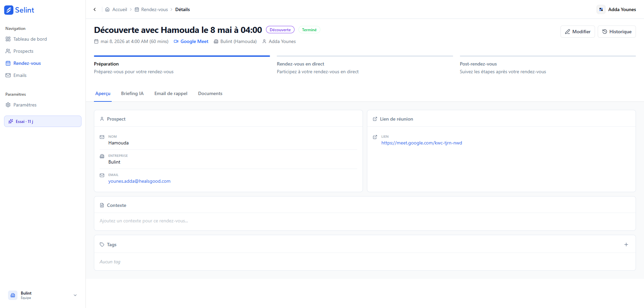Screen dimensions: 644x308
Task: Select the Préparation step
Action: pyautogui.click(x=182, y=65)
